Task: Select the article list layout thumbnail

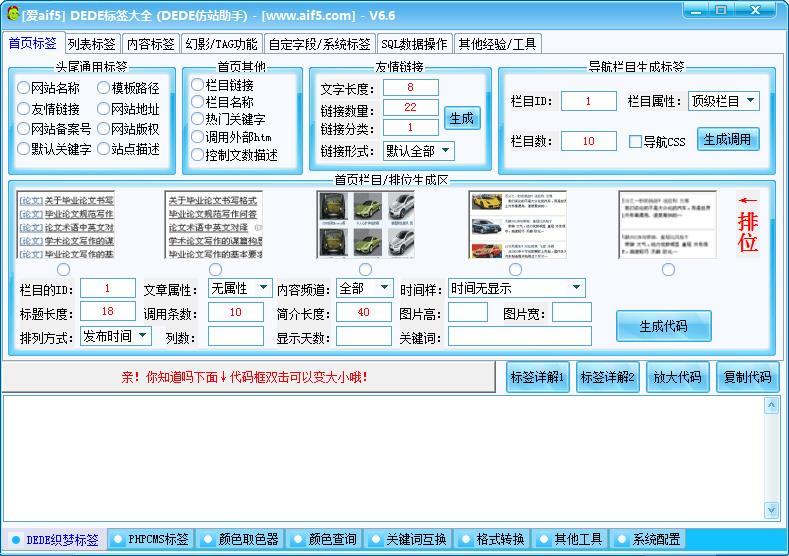Action: [x=65, y=225]
